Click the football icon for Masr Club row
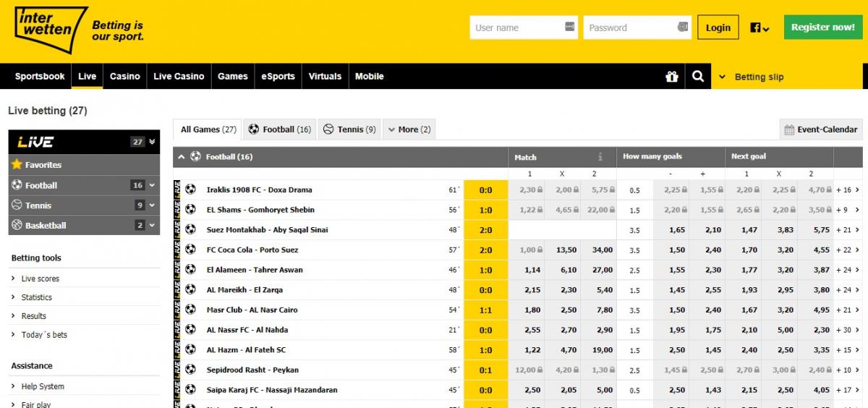The height and width of the screenshot is (408, 868). pos(190,310)
